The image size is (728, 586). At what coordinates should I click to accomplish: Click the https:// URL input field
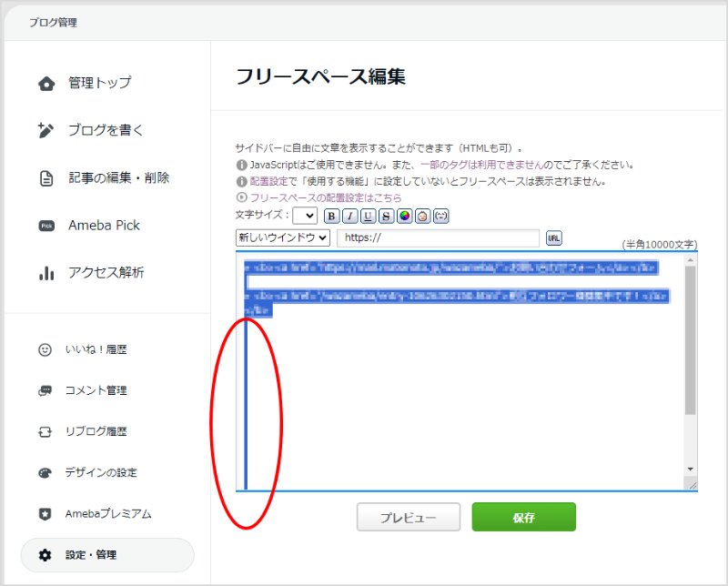(438, 237)
